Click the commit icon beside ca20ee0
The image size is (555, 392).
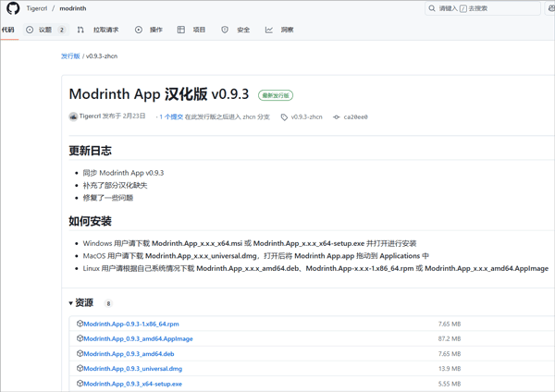coord(337,117)
